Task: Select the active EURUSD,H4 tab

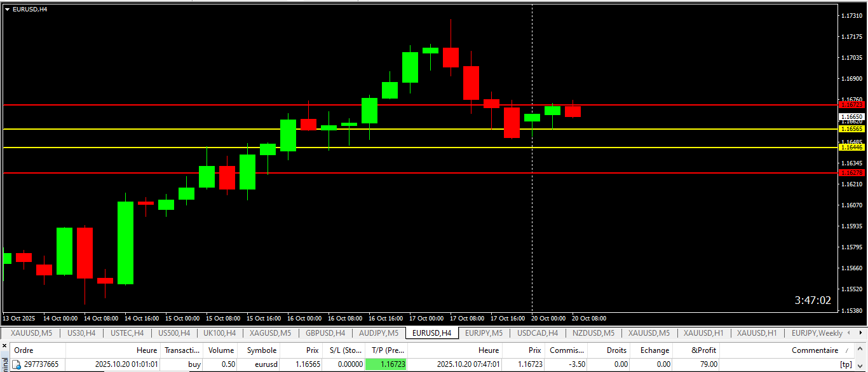Action: pos(432,333)
